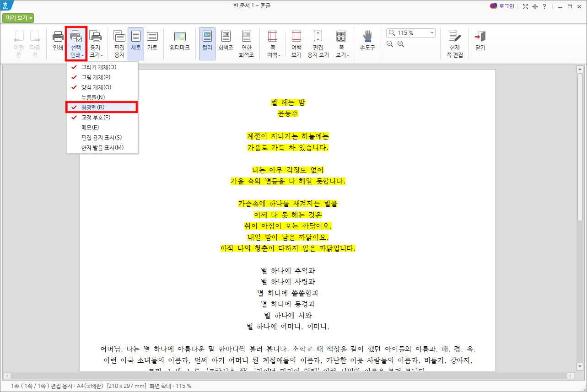587x392 pixels.
Task: Click line 별 하나에 쓸쓸함과
Action: (288, 293)
